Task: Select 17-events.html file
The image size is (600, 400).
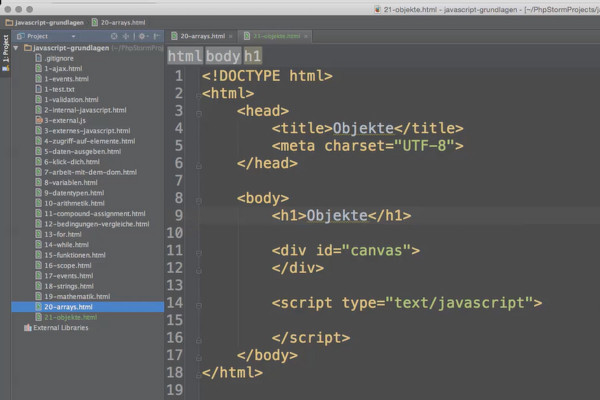Action: click(69, 275)
